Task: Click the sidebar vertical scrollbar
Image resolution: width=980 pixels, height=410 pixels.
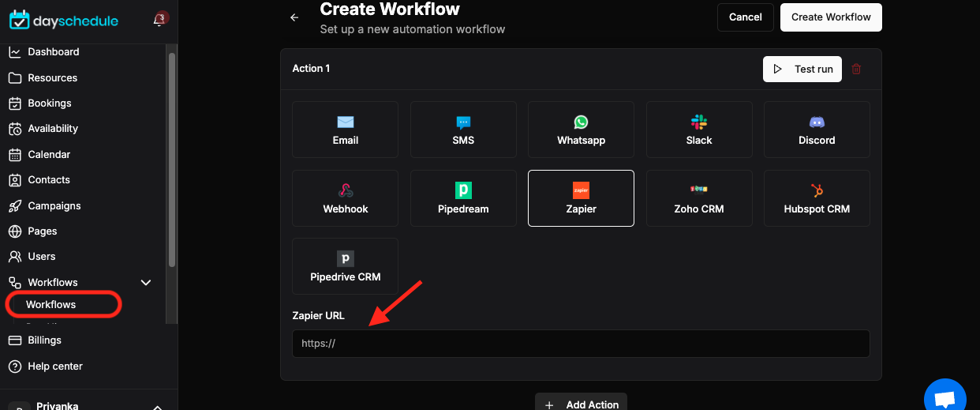Action: point(172,158)
